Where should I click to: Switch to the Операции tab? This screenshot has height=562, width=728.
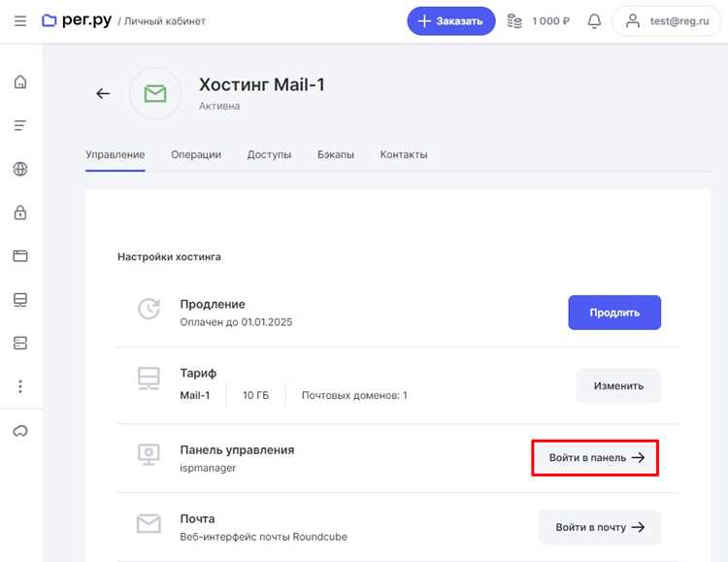pos(196,154)
